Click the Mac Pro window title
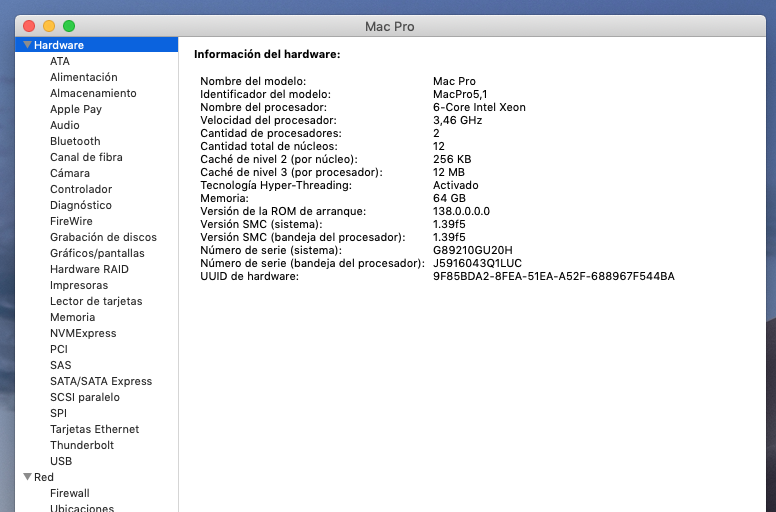The image size is (776, 512). point(389,26)
